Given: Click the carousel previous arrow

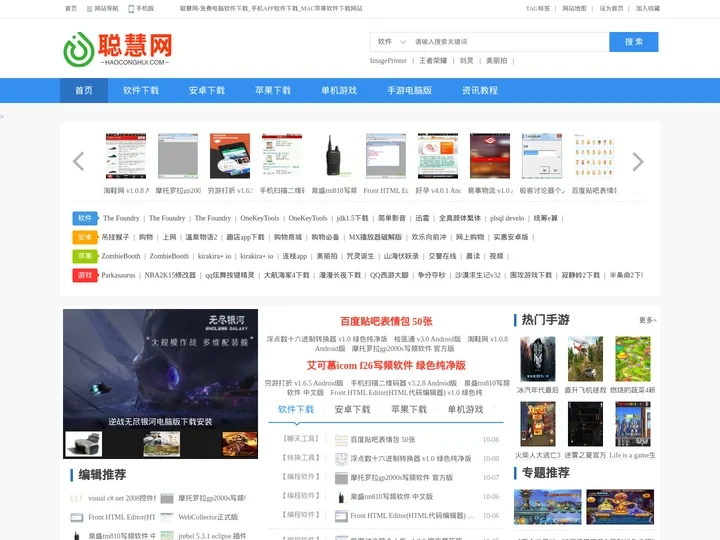Looking at the screenshot, I should pos(79,161).
